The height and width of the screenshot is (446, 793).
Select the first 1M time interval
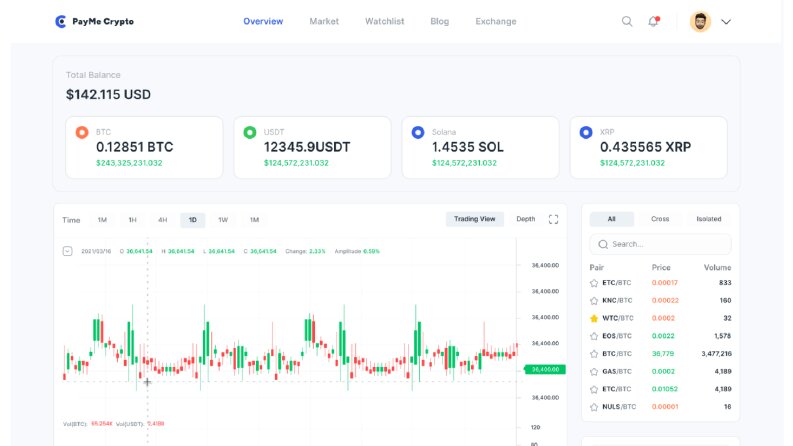102,220
